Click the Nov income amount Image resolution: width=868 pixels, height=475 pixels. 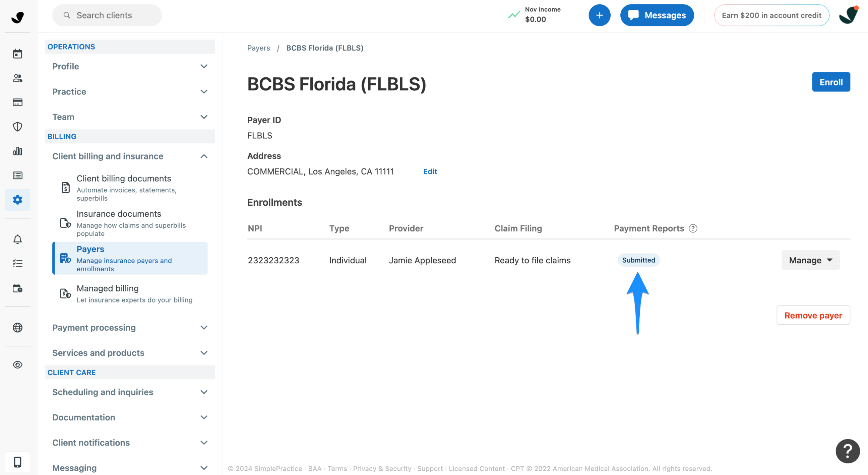[x=535, y=19]
